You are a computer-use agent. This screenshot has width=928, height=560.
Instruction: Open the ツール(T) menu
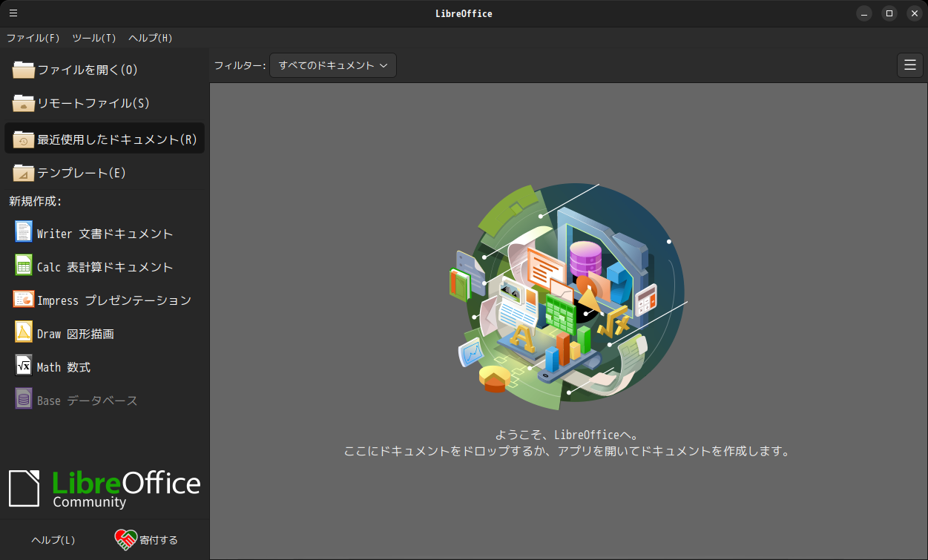94,38
